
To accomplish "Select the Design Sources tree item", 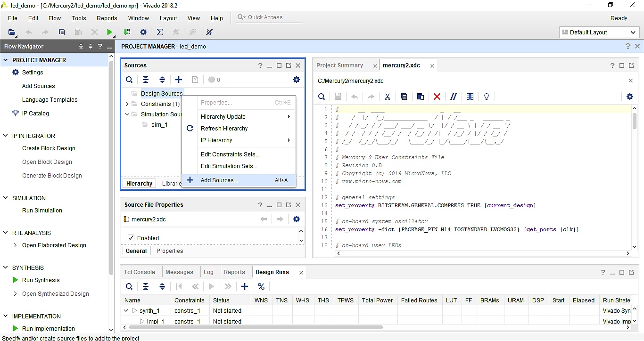I will point(161,93).
